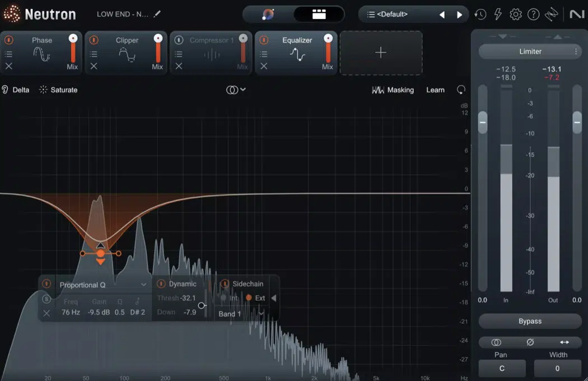This screenshot has width=588, height=381.
Task: Open the Equalizer module preset list icon
Action: pyautogui.click(x=264, y=54)
